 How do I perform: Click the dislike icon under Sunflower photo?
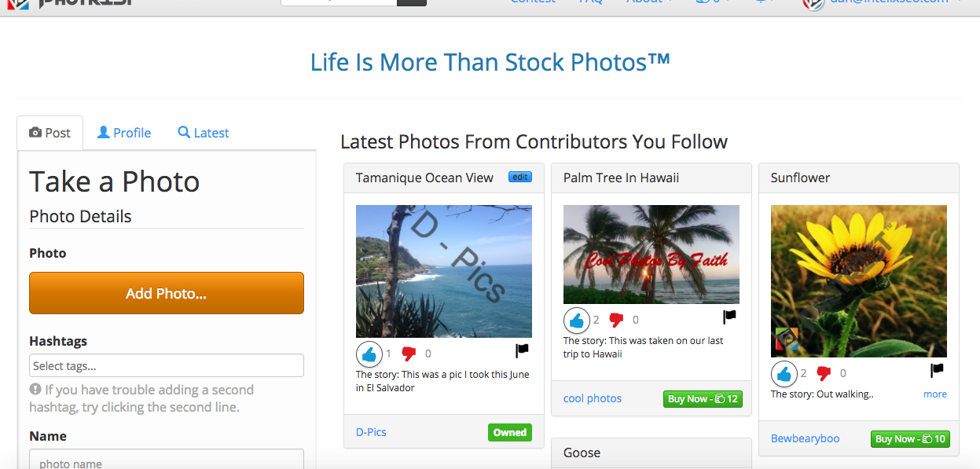tap(824, 373)
